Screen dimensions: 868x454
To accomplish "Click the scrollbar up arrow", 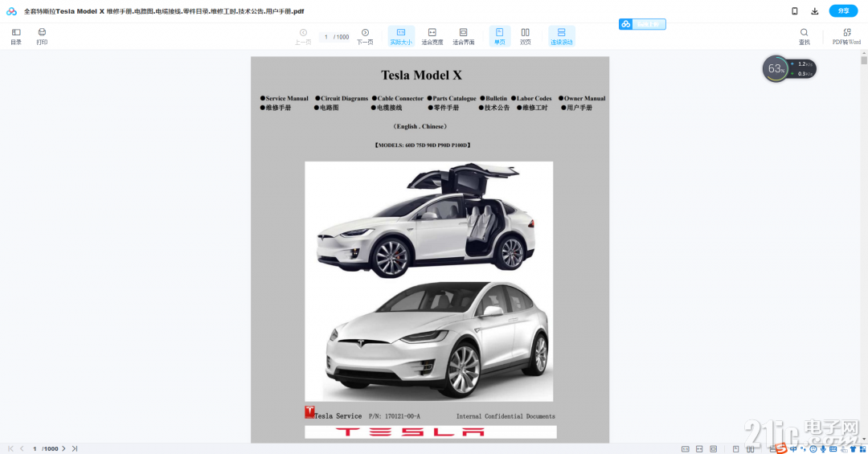I will pos(863,52).
